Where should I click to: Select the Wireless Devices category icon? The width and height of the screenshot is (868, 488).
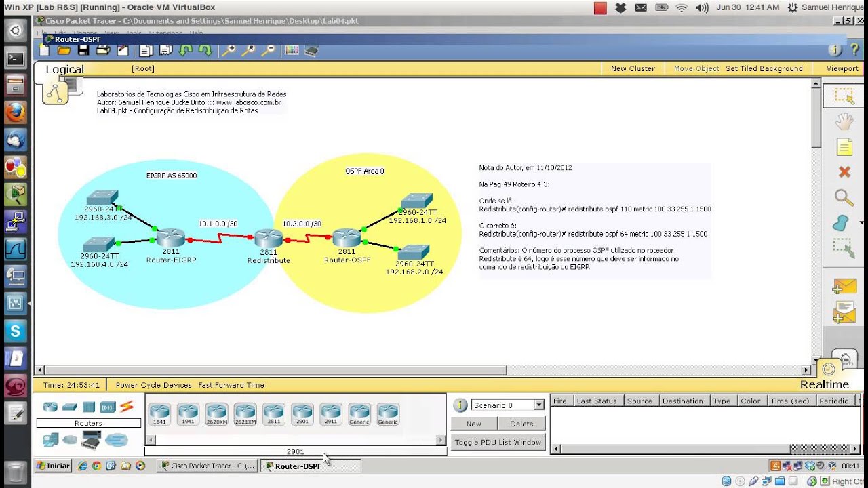107,407
